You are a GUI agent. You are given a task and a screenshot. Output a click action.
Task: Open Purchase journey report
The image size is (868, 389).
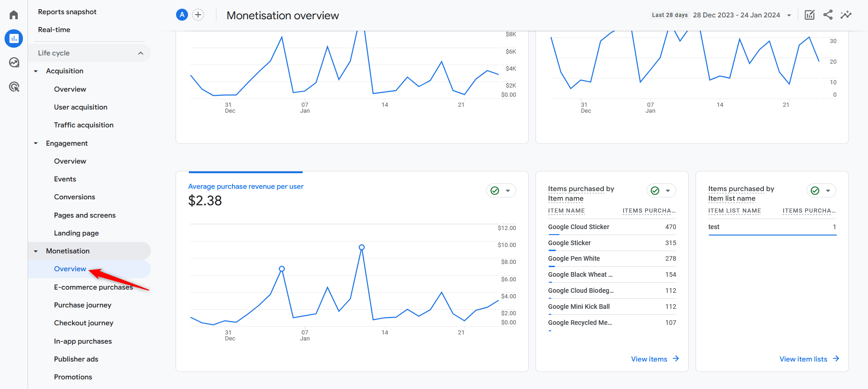point(83,305)
